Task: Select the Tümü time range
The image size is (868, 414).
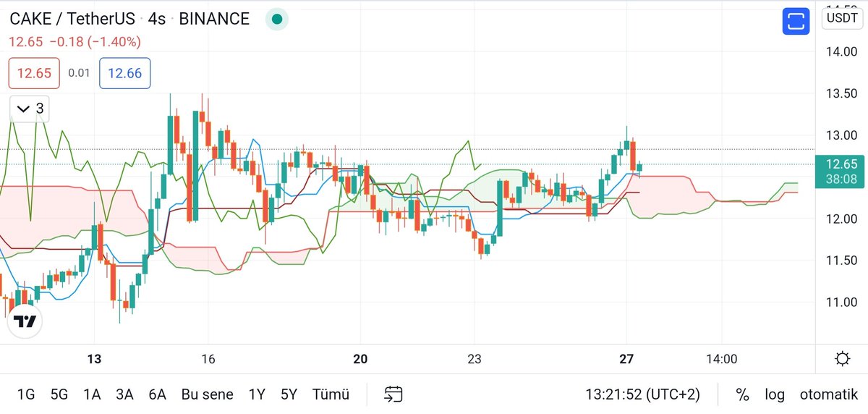Action: [331, 394]
